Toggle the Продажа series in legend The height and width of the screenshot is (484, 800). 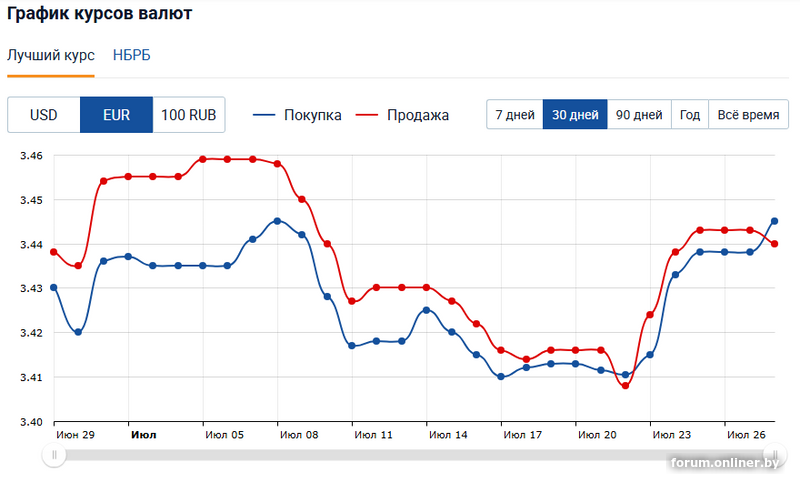tap(403, 115)
